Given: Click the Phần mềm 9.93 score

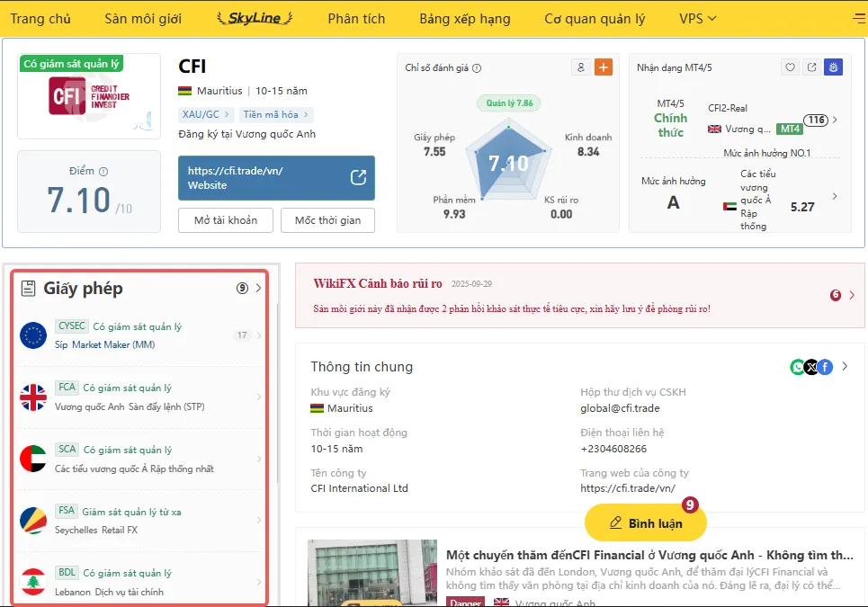Looking at the screenshot, I should (454, 208).
